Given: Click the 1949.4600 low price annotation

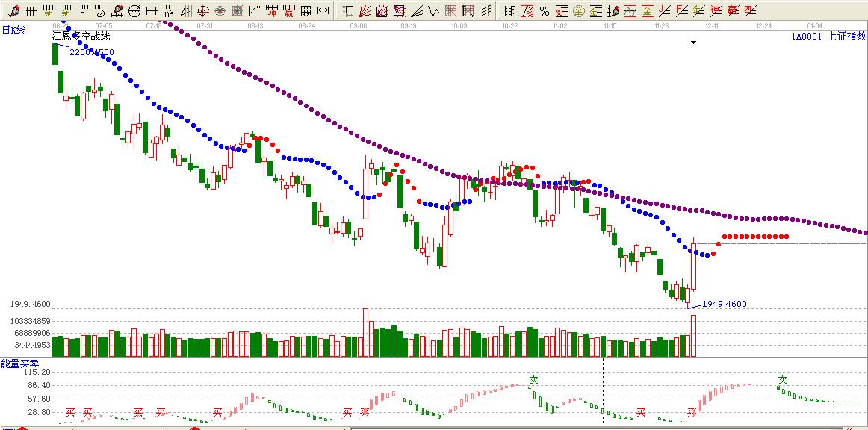Looking at the screenshot, I should click(x=724, y=304).
